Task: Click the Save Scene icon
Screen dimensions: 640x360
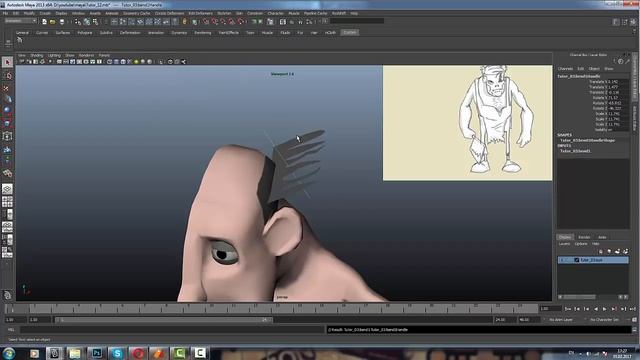Action: click(62, 22)
